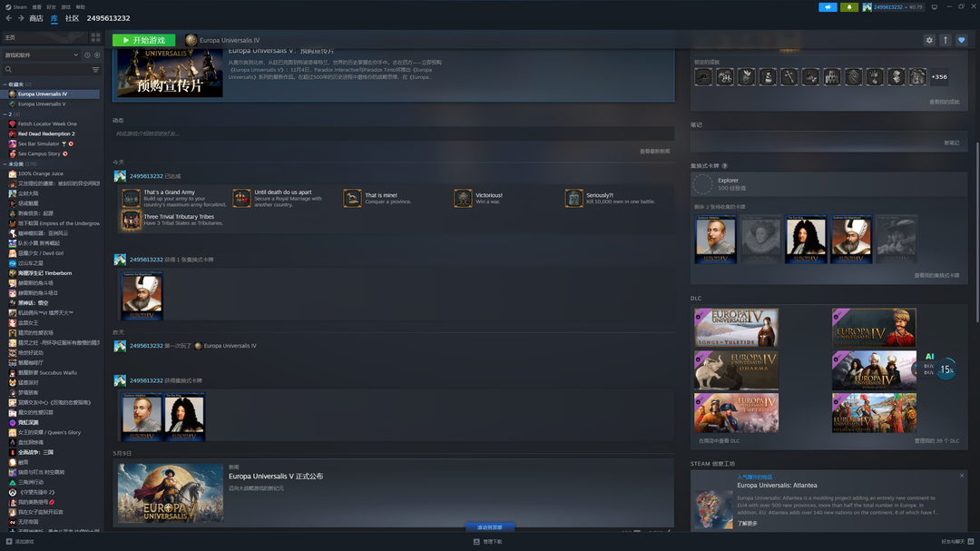Click the back navigation arrow
Viewport: 980px width, 551px height.
[x=9, y=18]
